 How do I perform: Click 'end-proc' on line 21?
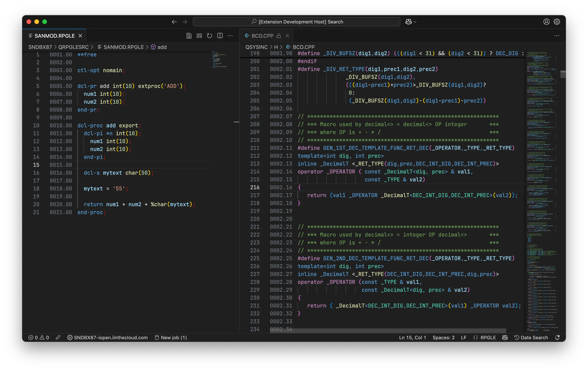click(x=91, y=212)
